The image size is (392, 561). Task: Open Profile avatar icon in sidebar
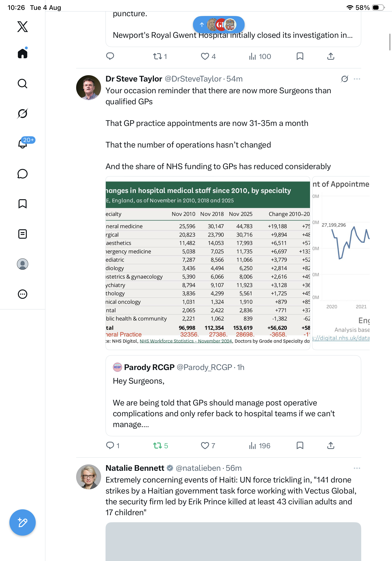pyautogui.click(x=23, y=264)
